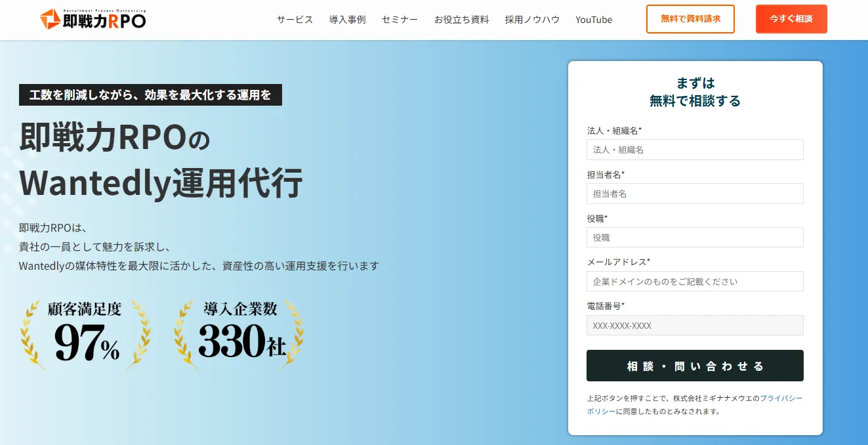Image resolution: width=868 pixels, height=445 pixels.
Task: Open the YouTube navigation link
Action: [594, 20]
